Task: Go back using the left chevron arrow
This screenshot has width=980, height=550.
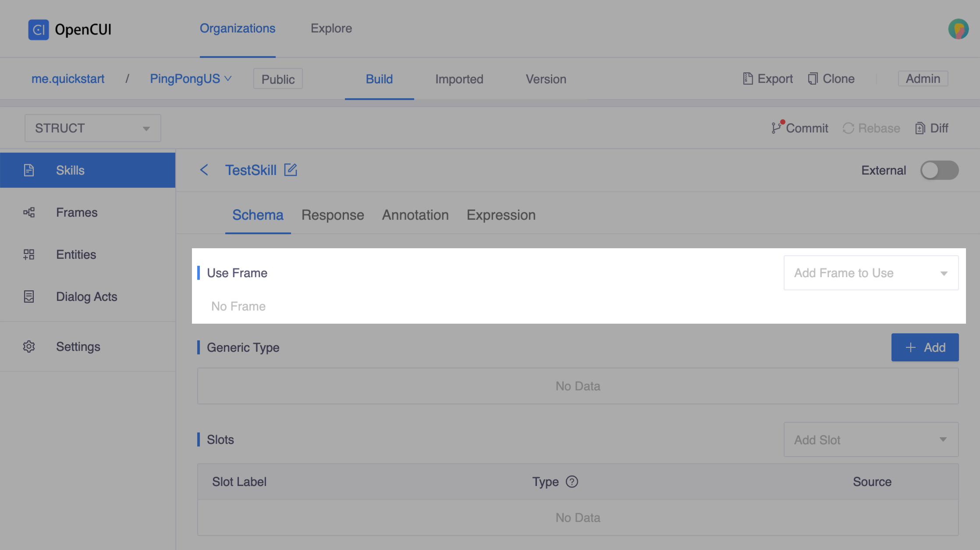Action: click(204, 170)
